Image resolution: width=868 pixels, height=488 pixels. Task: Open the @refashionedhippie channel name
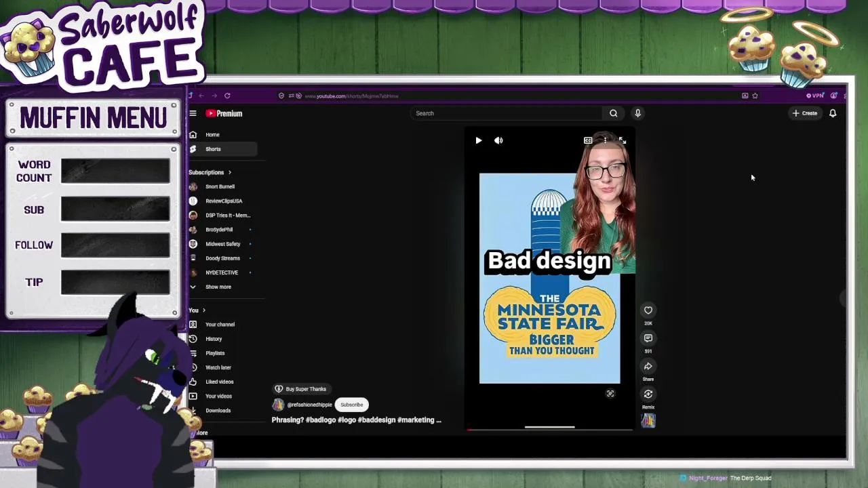pyautogui.click(x=310, y=405)
